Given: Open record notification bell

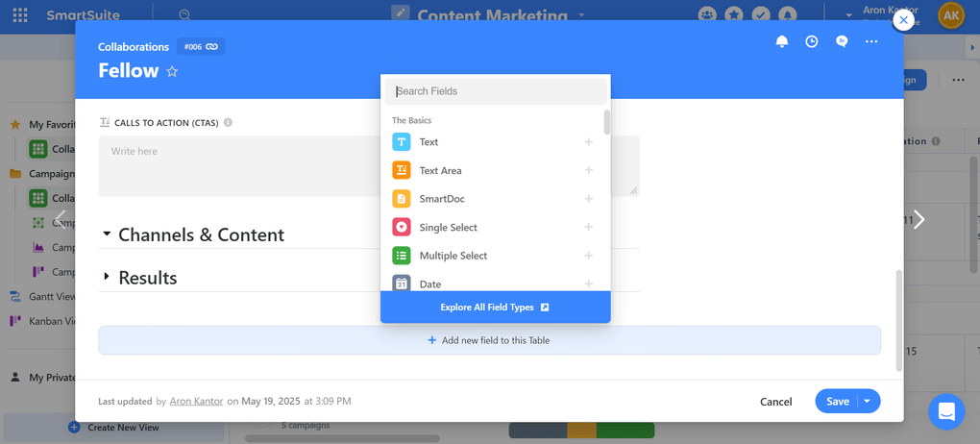Looking at the screenshot, I should click(x=782, y=41).
